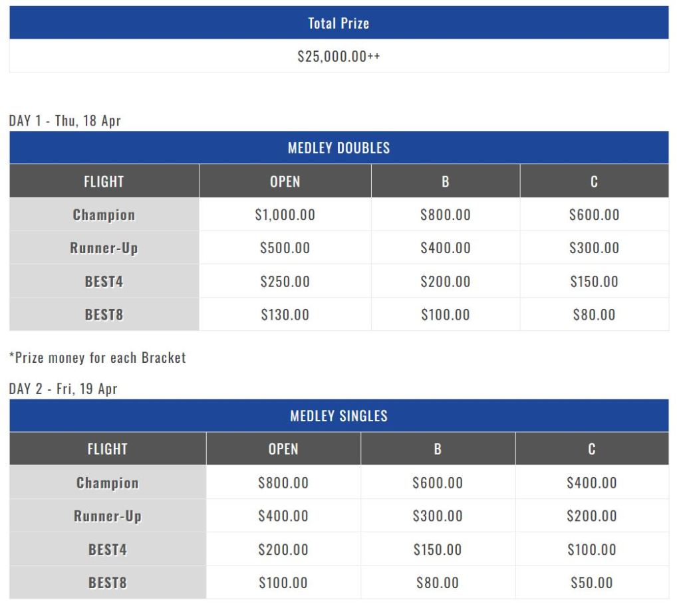This screenshot has width=681, height=616.
Task: Select the OPEN column header in Medley Doubles
Action: pos(285,181)
